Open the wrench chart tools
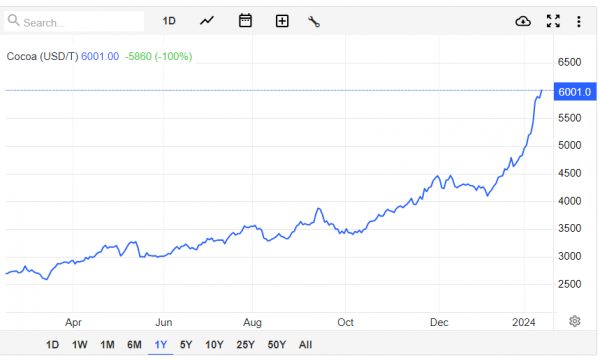The height and width of the screenshot is (363, 600). click(314, 21)
